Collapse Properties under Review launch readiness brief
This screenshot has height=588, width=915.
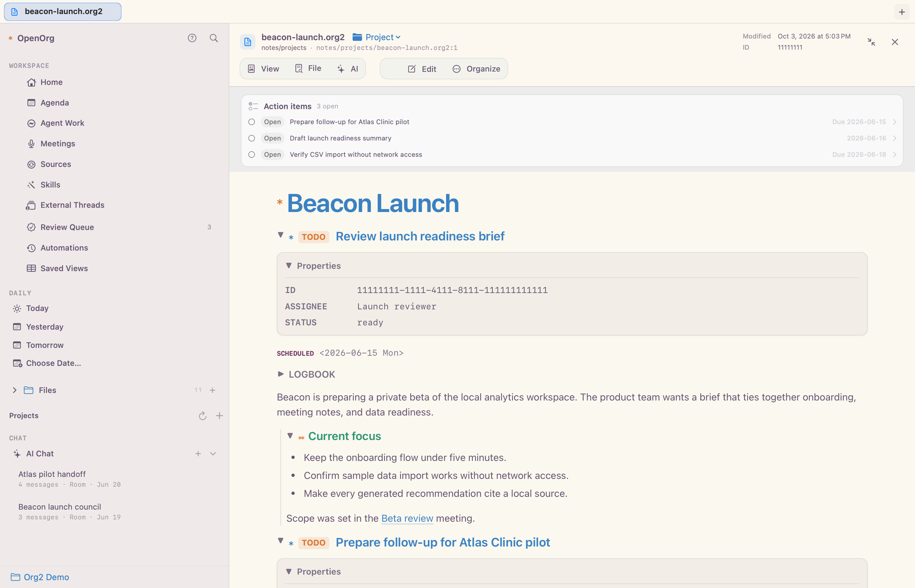click(x=289, y=265)
